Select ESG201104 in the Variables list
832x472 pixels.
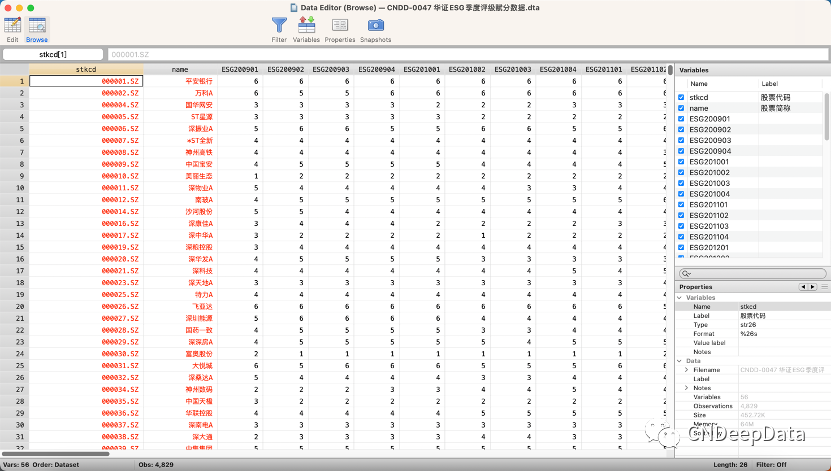click(x=709, y=237)
